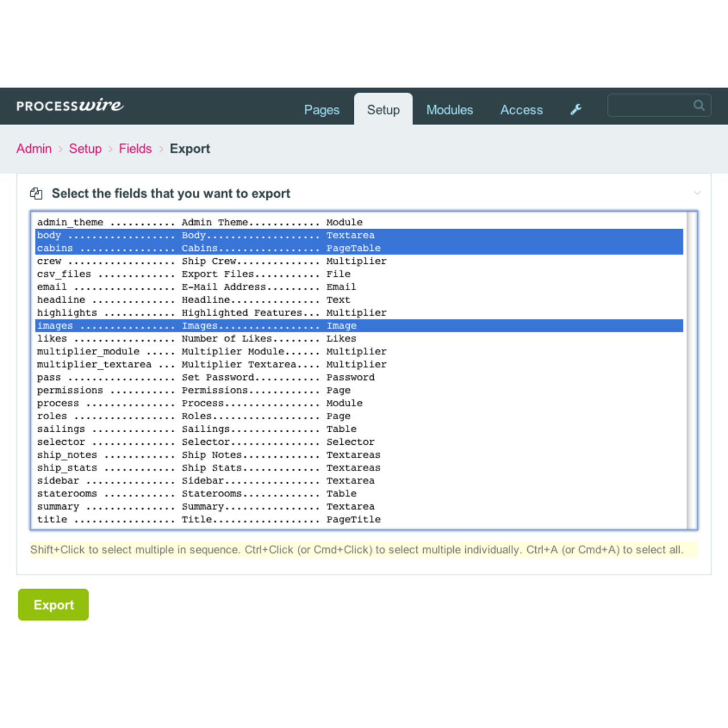Screen dimensions: 728x728
Task: Follow the Setup breadcrumb link
Action: coord(85,149)
